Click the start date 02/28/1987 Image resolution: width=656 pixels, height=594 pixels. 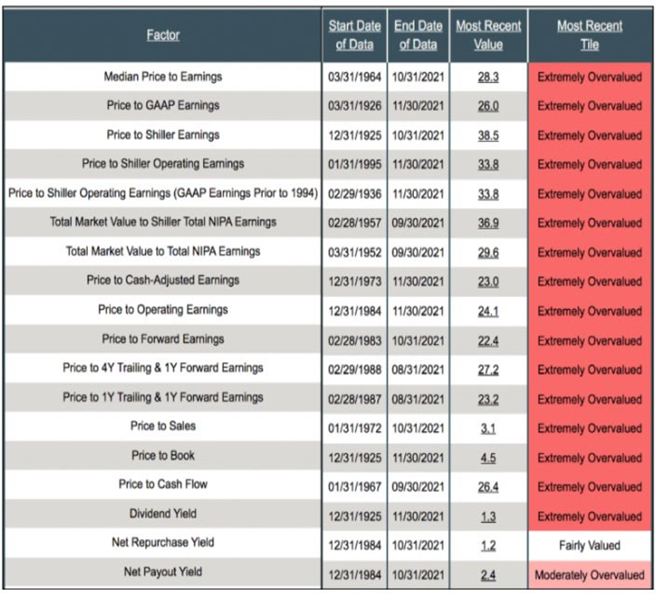[354, 400]
